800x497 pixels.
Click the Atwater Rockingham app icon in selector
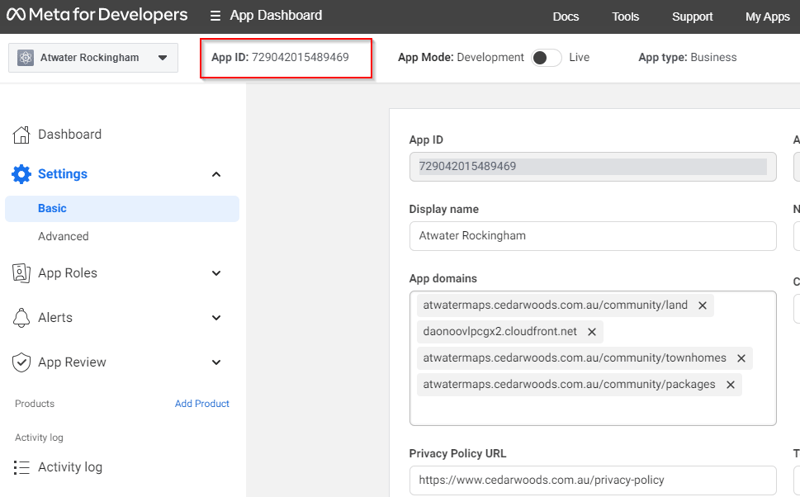click(x=25, y=58)
